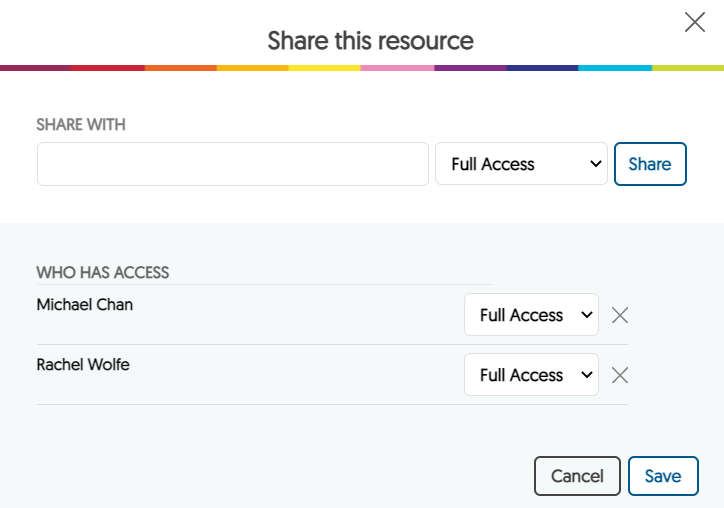Remove Michael Chan's access with X icon
The width and height of the screenshot is (724, 508).
(620, 315)
